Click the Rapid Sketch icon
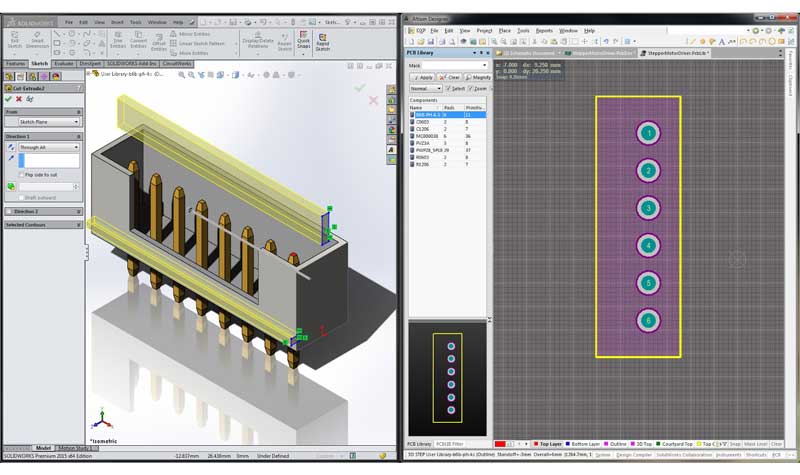 coord(323,39)
